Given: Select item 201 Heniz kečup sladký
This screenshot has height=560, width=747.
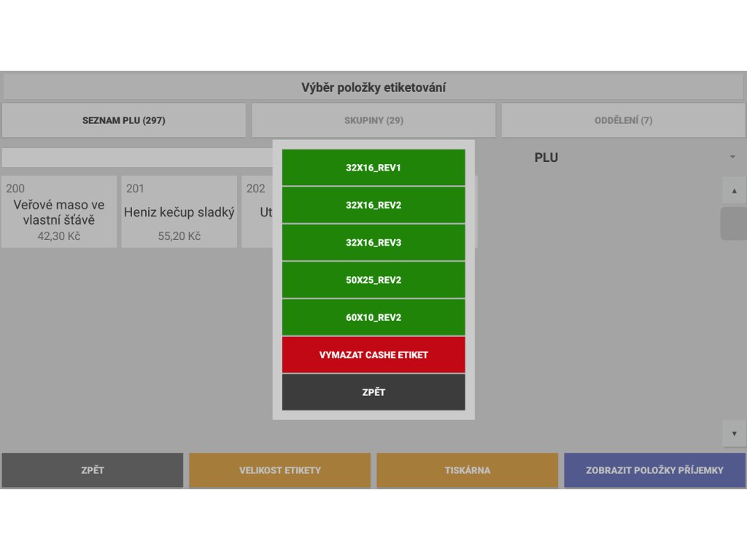Looking at the screenshot, I should point(179,211).
